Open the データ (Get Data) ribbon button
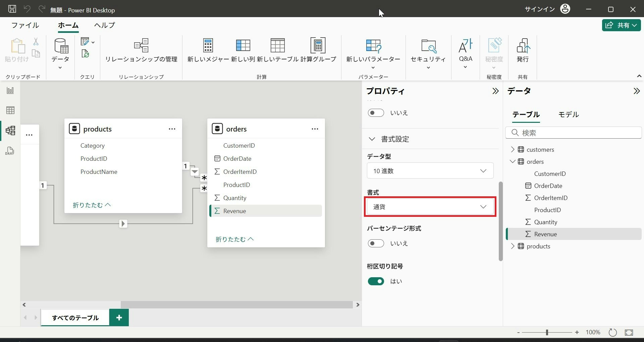This screenshot has width=644, height=342. pos(60,54)
